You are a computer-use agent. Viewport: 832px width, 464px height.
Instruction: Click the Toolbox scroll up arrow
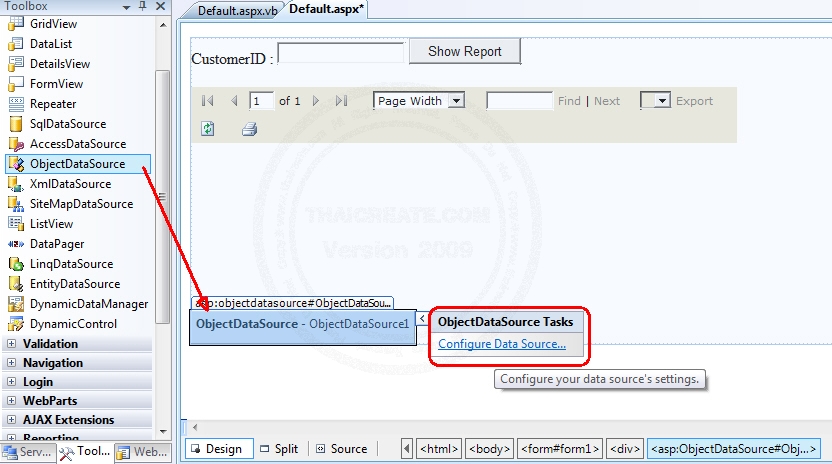[163, 24]
